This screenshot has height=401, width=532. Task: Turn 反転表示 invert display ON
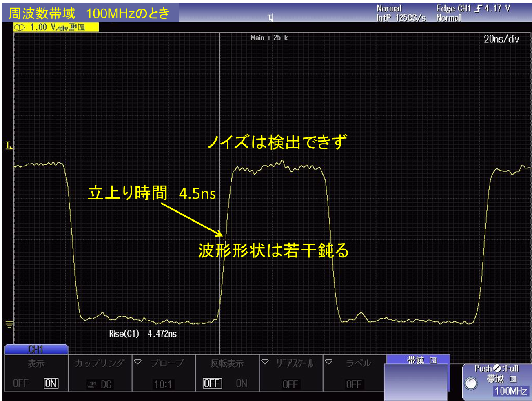241,383
